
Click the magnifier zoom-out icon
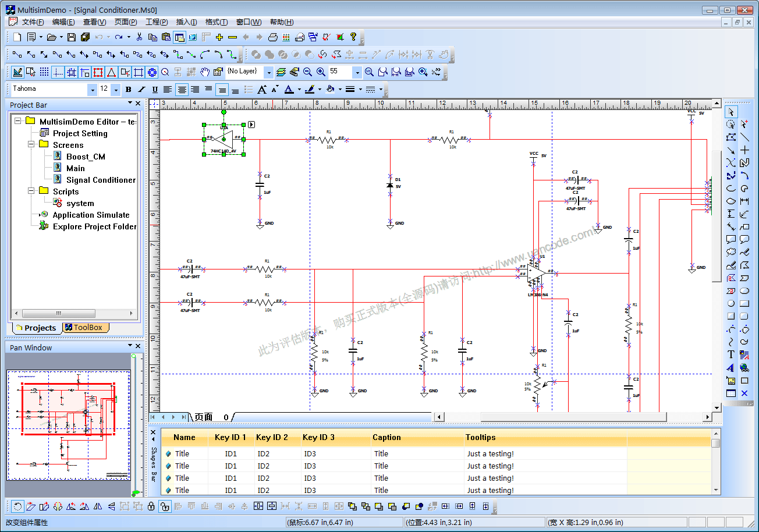click(307, 72)
